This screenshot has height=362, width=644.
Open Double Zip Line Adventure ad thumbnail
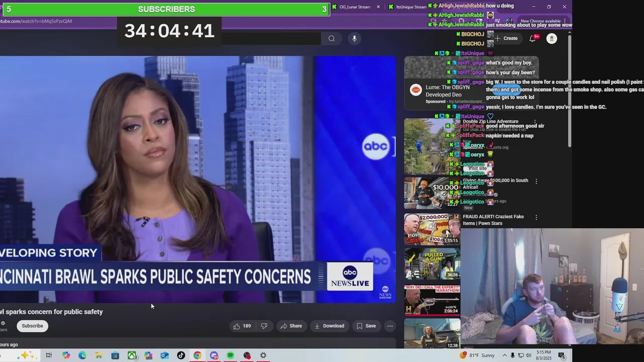point(432,146)
